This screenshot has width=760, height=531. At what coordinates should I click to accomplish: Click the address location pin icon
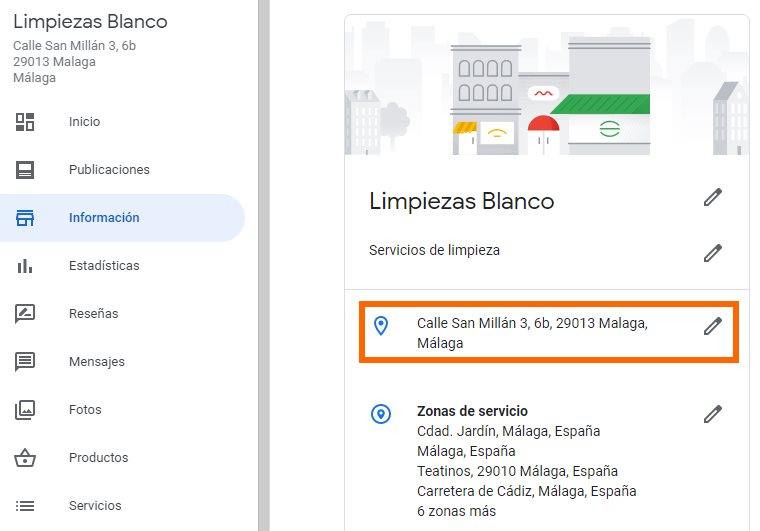coord(381,326)
